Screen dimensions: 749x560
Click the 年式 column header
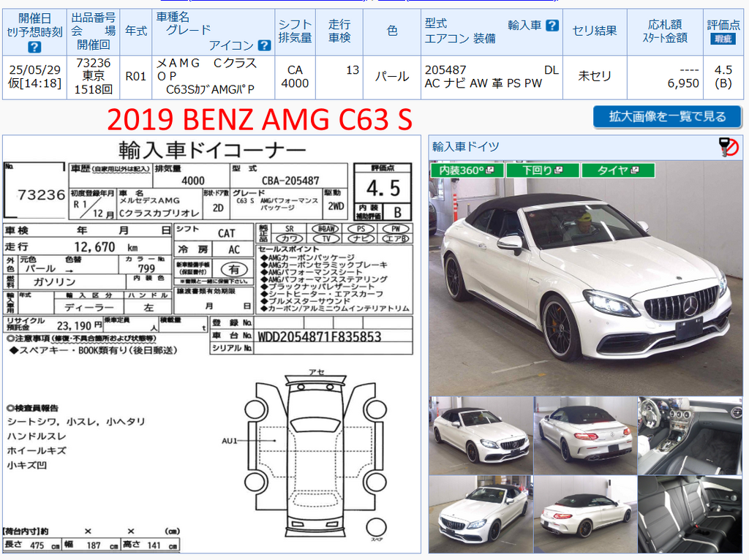[x=135, y=31]
